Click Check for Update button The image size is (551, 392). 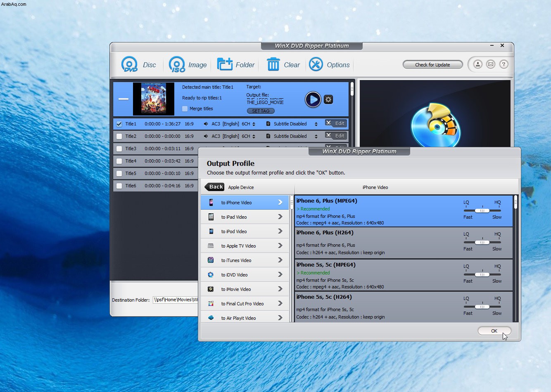(x=432, y=65)
